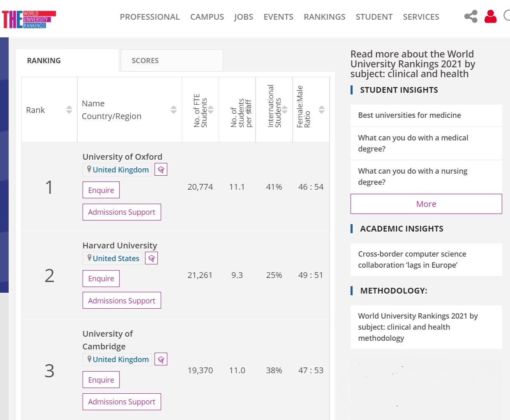Open the Jobs menu item

point(243,17)
